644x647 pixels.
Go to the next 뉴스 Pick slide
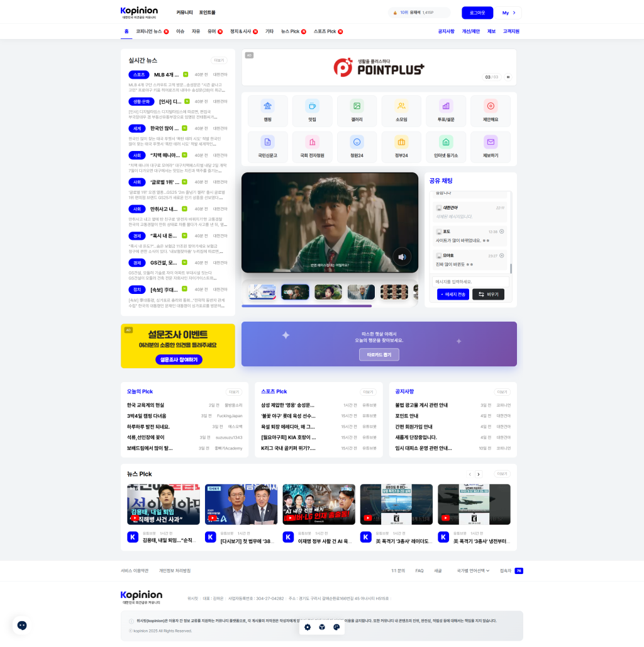[479, 474]
